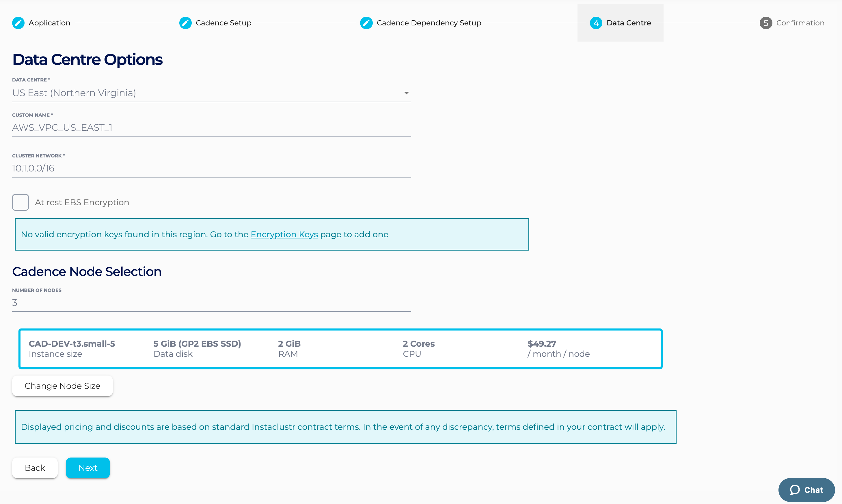Click the Cadence Setup pencil icon
Image resolution: width=842 pixels, height=504 pixels.
185,23
